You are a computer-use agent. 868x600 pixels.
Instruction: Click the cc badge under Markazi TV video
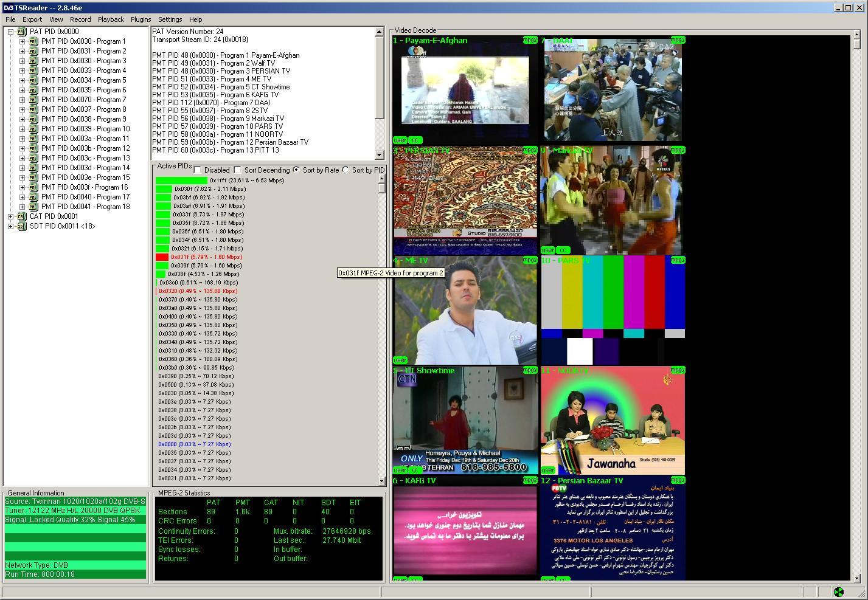tap(563, 250)
